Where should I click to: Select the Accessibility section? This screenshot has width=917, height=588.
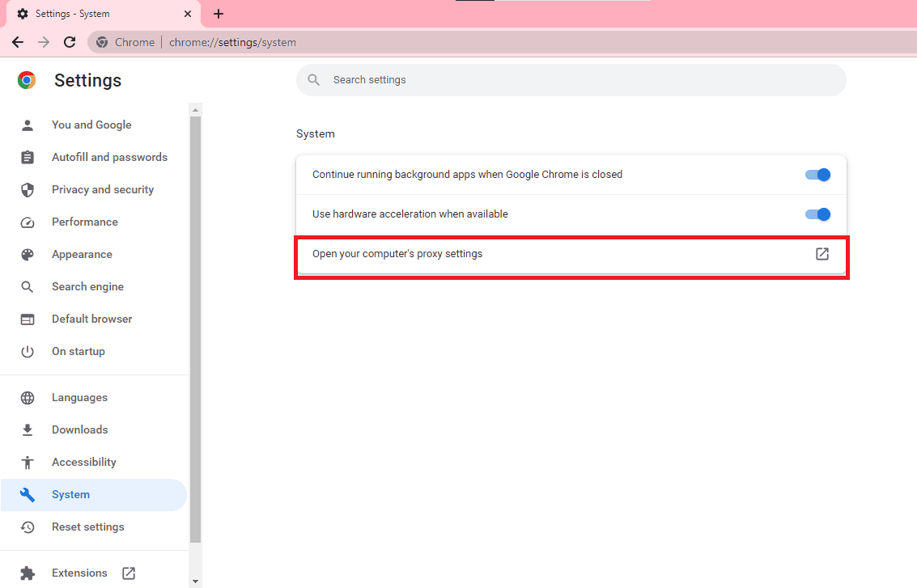coord(83,462)
